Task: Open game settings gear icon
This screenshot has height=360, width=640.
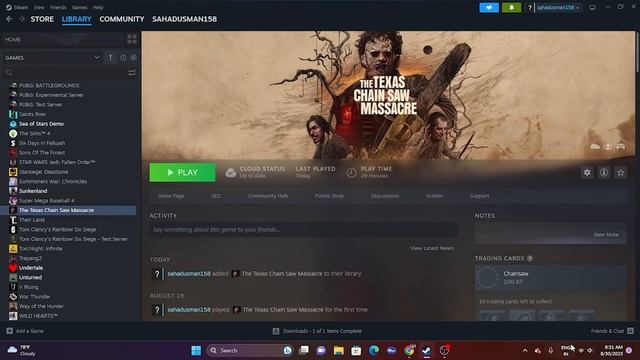Action: tap(587, 173)
